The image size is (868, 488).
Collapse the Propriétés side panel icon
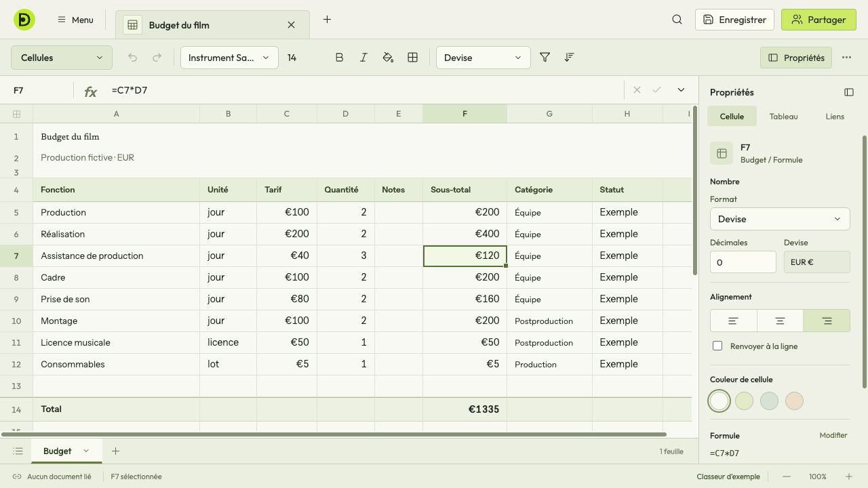coord(848,92)
